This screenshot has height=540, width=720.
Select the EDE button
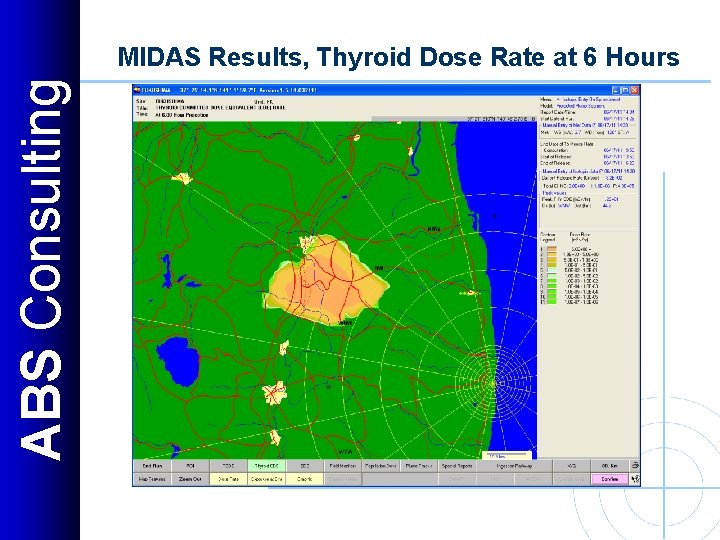pos(304,466)
